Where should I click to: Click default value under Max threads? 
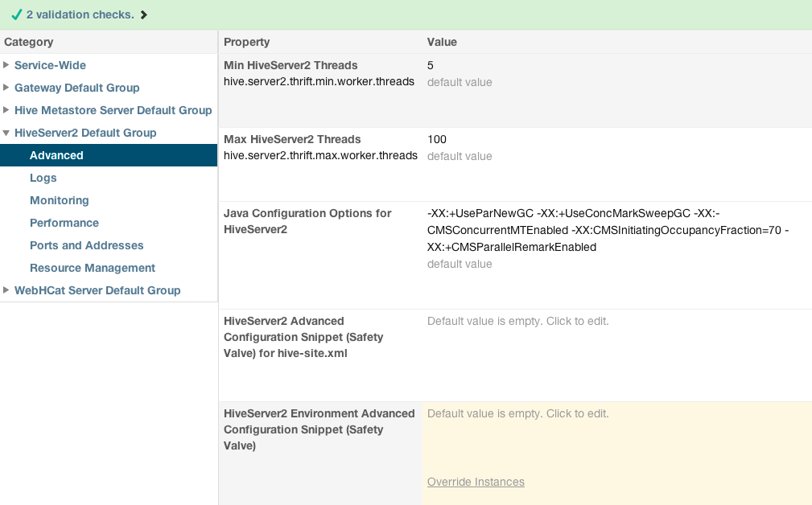[x=460, y=156]
